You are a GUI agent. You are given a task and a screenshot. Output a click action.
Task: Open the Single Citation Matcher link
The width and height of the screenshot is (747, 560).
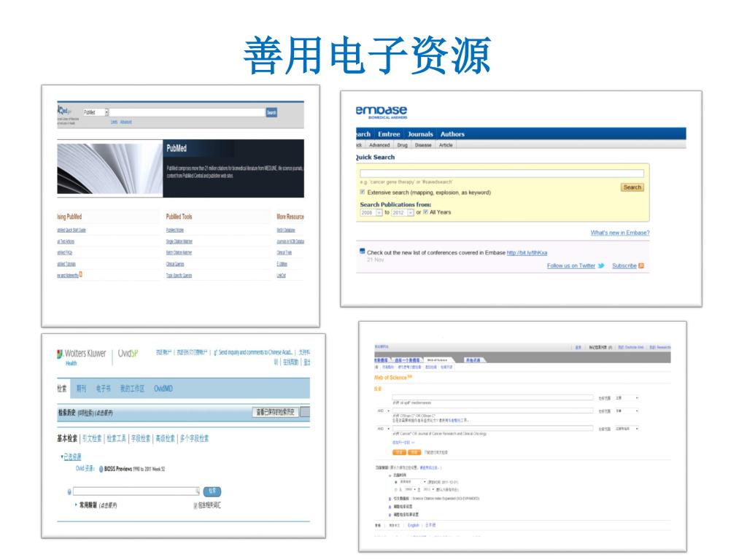click(x=179, y=241)
